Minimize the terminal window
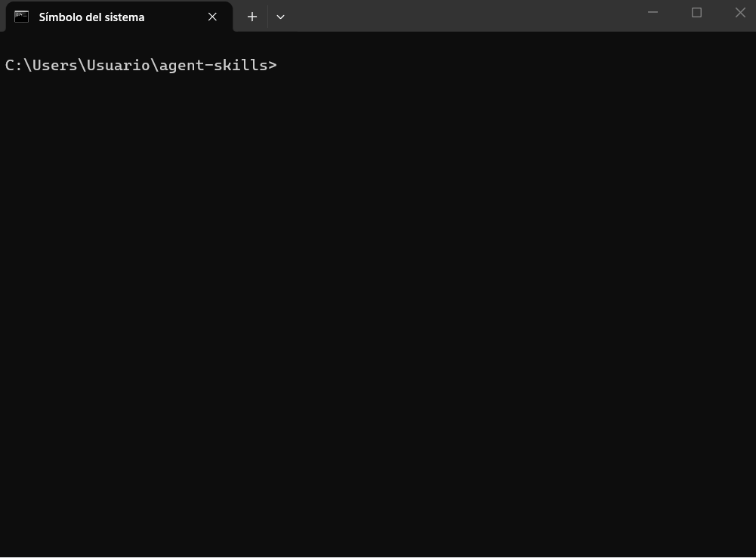The image size is (756, 558). pyautogui.click(x=652, y=13)
